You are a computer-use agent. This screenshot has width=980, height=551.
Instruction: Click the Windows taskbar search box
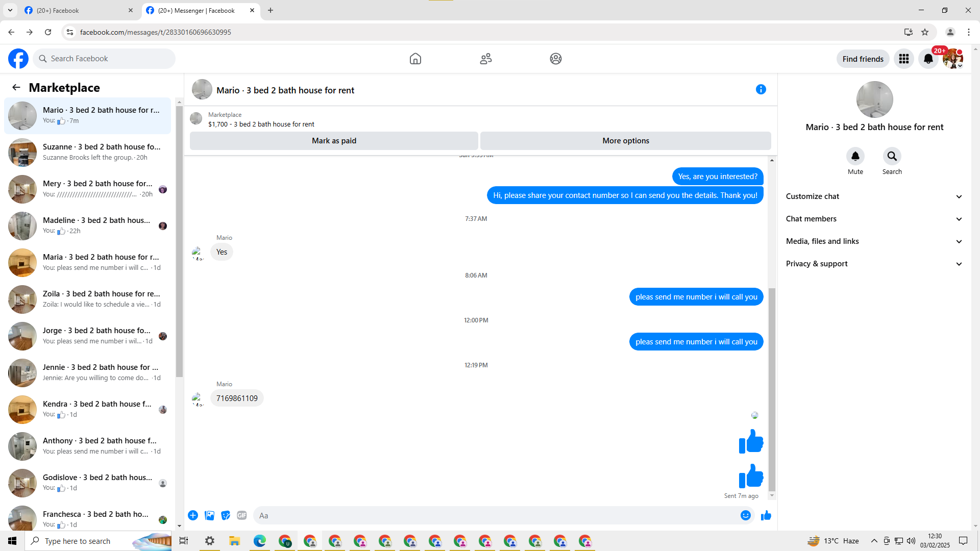(x=98, y=541)
